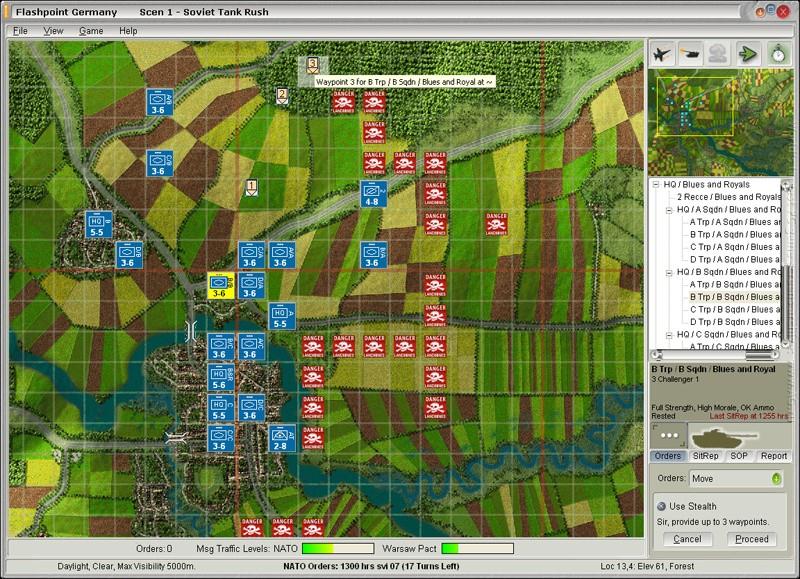Click the tank icon in the toolbar

pyautogui.click(x=690, y=54)
